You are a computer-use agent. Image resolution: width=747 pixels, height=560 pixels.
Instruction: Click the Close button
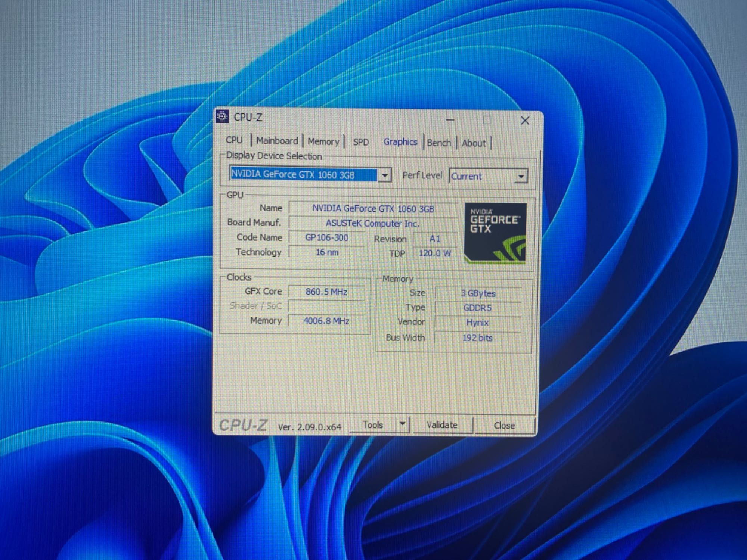pyautogui.click(x=504, y=426)
